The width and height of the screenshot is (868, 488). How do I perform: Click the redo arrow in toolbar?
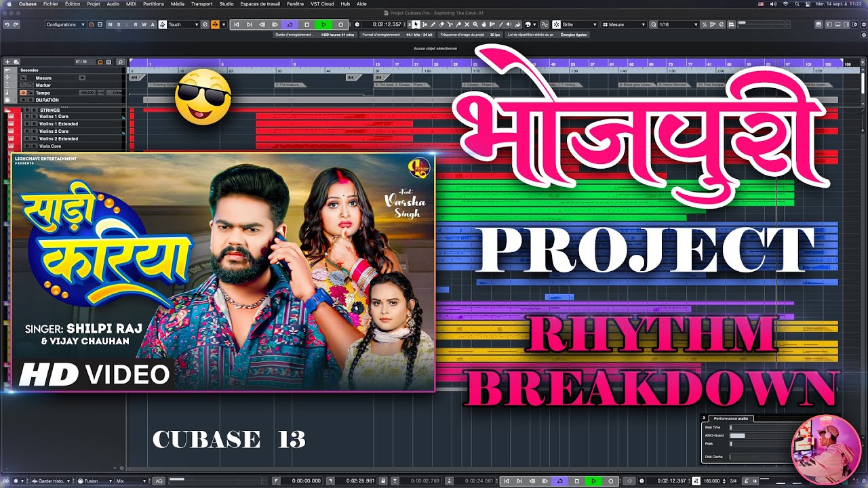tap(16, 24)
